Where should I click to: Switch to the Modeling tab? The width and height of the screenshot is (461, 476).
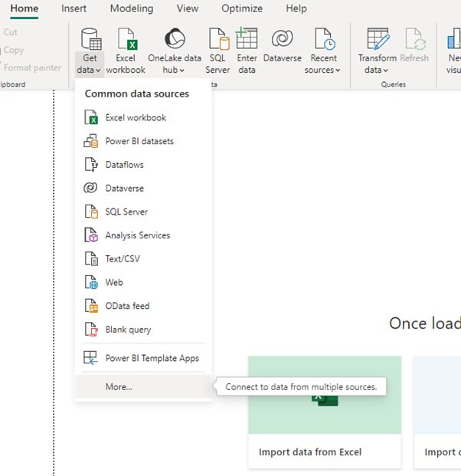point(131,9)
